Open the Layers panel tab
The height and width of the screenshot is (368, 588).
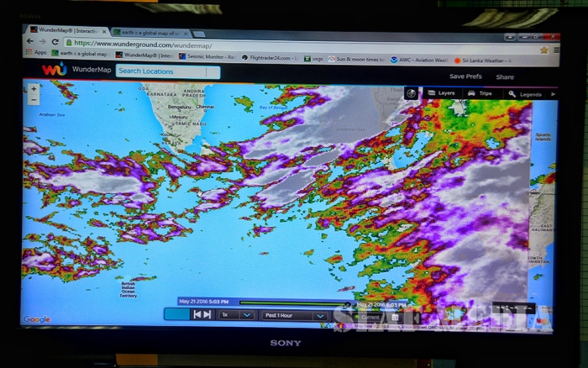pyautogui.click(x=441, y=93)
